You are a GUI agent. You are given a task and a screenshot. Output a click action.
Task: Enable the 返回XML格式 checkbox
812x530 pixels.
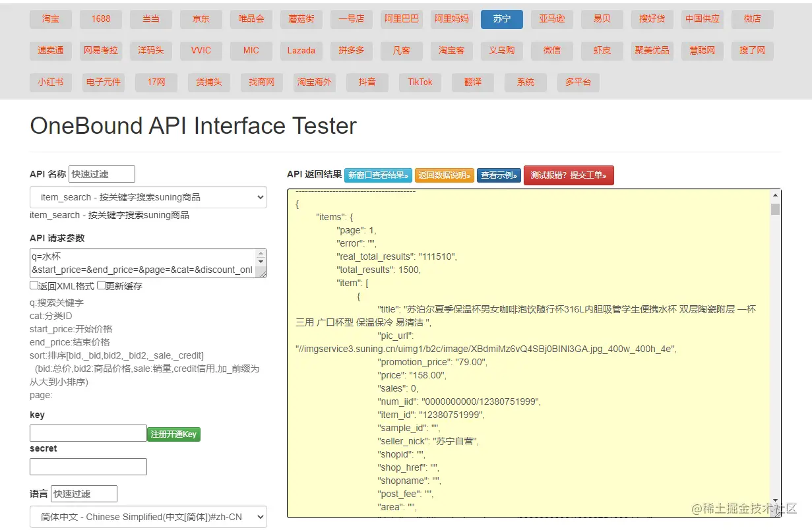click(x=34, y=285)
